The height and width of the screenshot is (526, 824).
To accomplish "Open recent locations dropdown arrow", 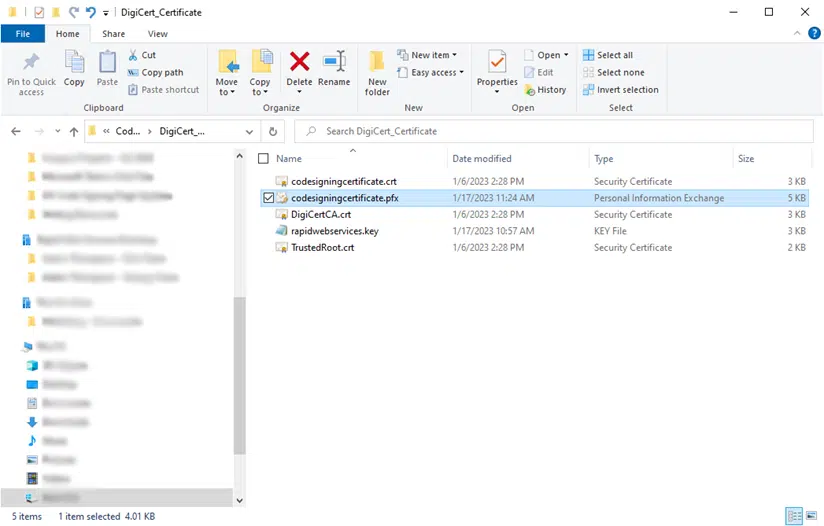I will [x=57, y=131].
